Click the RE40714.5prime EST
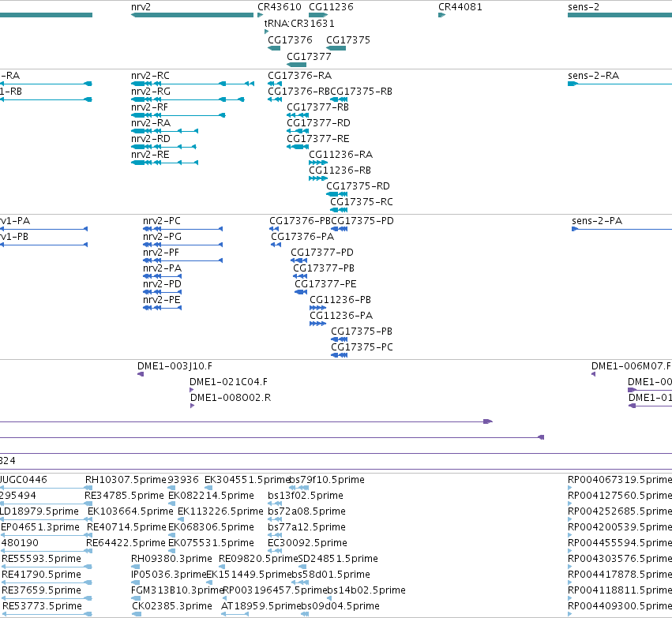 pyautogui.click(x=126, y=528)
